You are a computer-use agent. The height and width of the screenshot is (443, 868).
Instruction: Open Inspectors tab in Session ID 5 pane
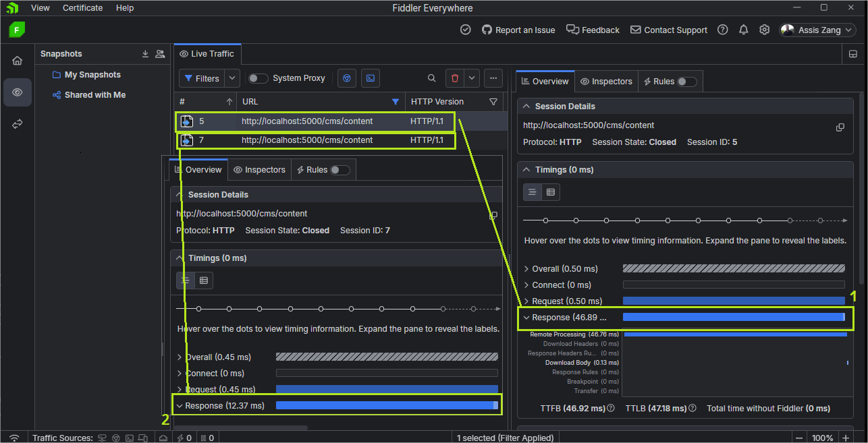[606, 82]
